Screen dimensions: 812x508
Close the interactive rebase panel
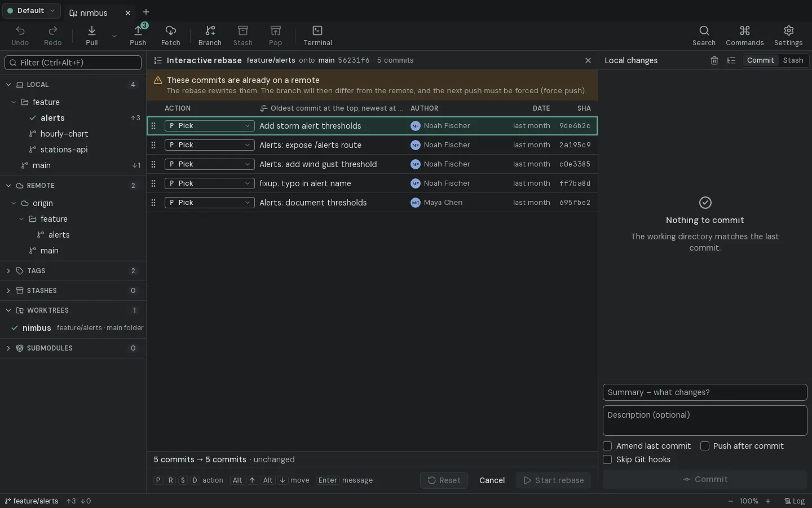(x=588, y=60)
